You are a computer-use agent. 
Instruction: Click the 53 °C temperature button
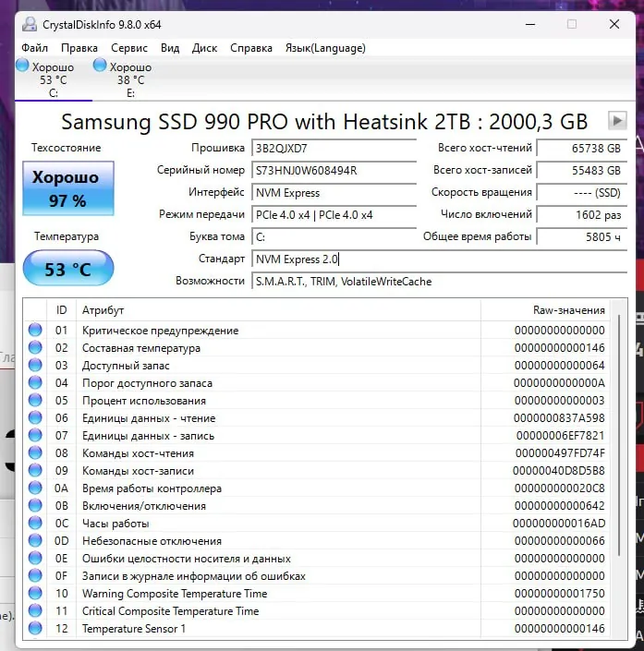coord(68,268)
